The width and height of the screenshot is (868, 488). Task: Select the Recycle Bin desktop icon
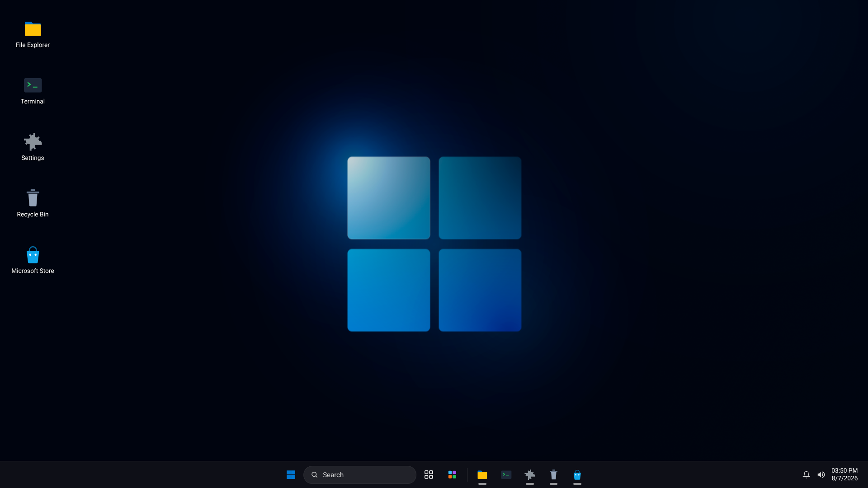click(33, 203)
